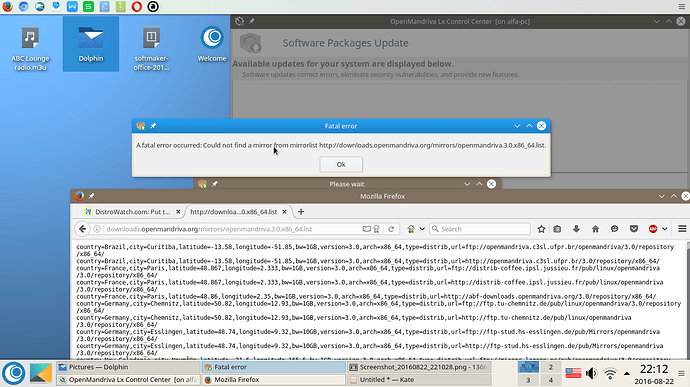
Task: Open the Opera launcher in top panel
Action: pyautogui.click(x=137, y=7)
